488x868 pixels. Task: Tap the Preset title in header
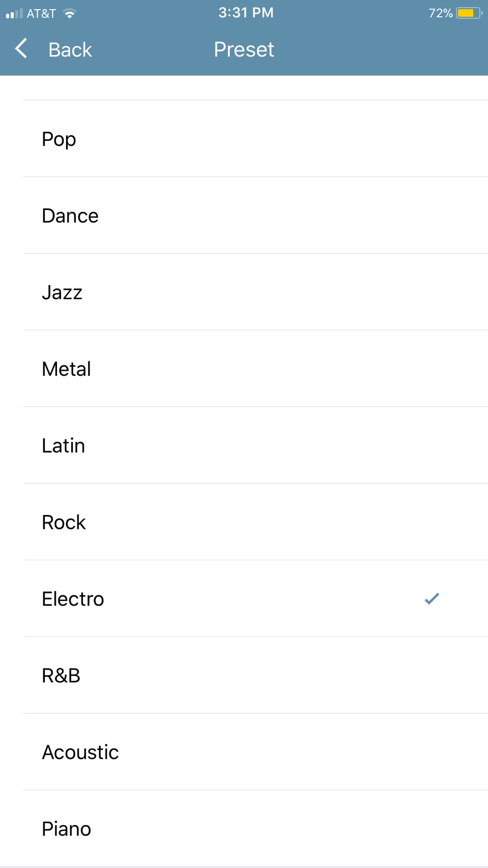[x=244, y=49]
